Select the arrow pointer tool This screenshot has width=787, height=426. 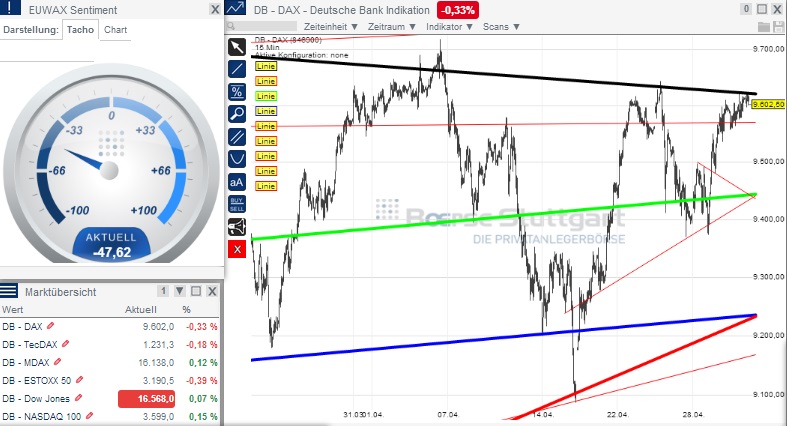[x=237, y=47]
